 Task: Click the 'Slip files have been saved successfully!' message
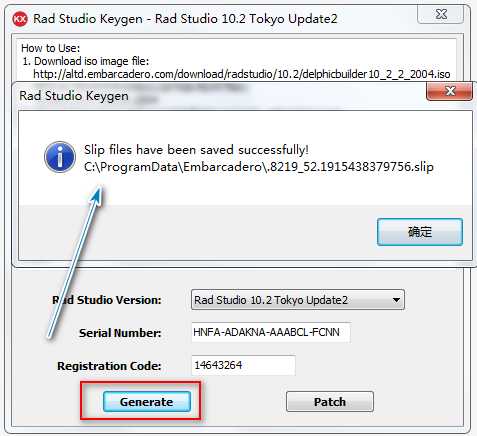[196, 150]
